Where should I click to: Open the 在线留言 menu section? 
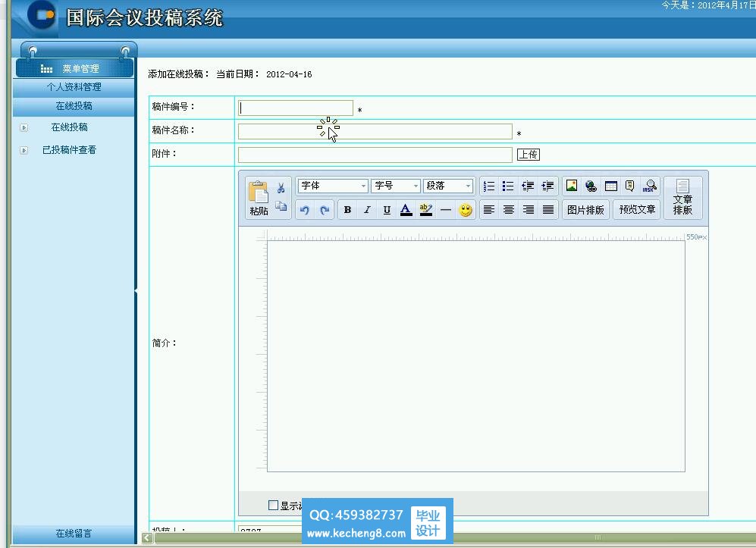click(x=74, y=534)
